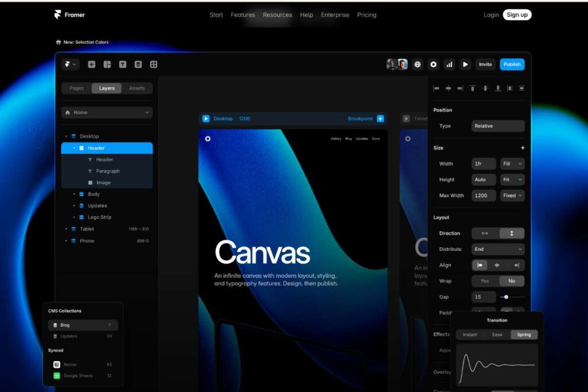Click the Insert plus icon in the toolbar

[x=91, y=64]
